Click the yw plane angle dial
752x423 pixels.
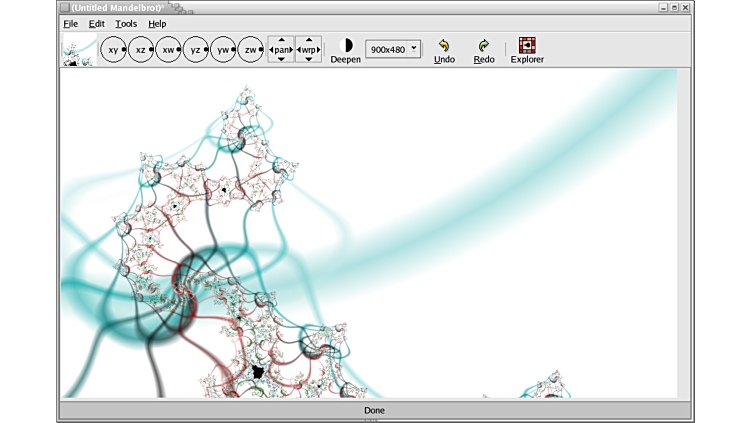coord(223,49)
